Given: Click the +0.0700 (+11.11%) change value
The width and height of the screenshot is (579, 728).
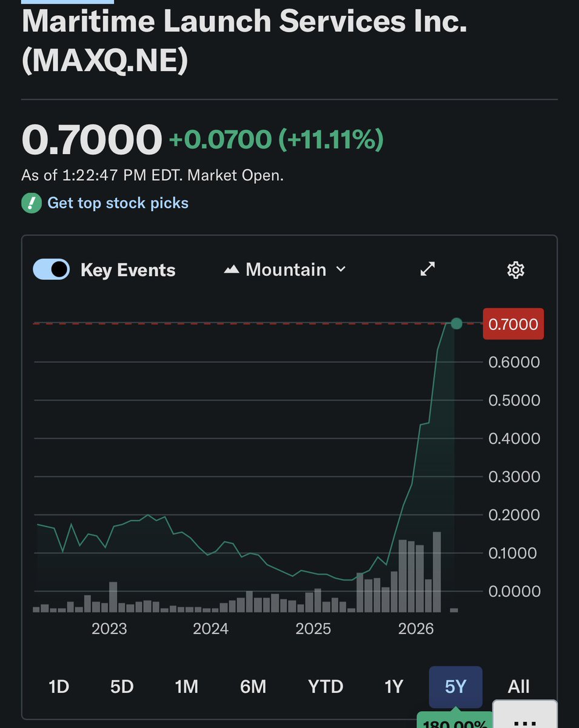Looking at the screenshot, I should click(276, 140).
